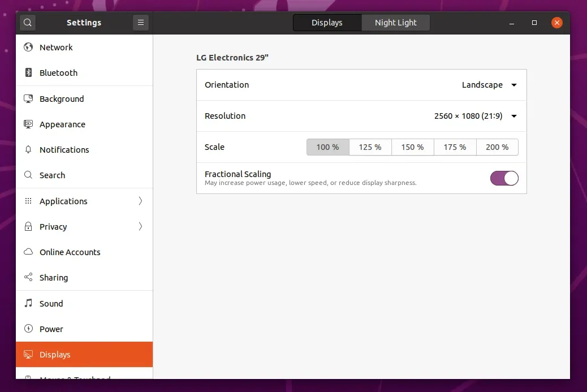The width and height of the screenshot is (587, 392).
Task: Open the Resolution dropdown arrow
Action: pyautogui.click(x=514, y=116)
